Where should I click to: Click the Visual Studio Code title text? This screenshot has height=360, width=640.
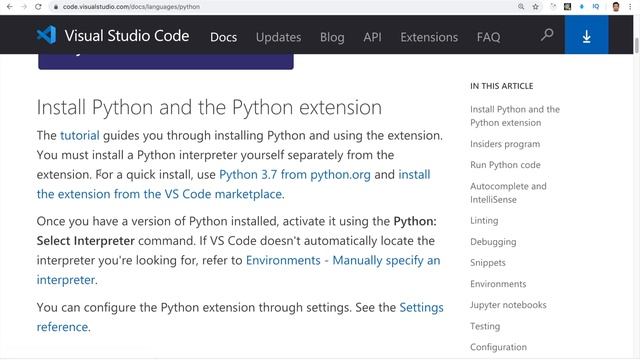[x=127, y=36]
